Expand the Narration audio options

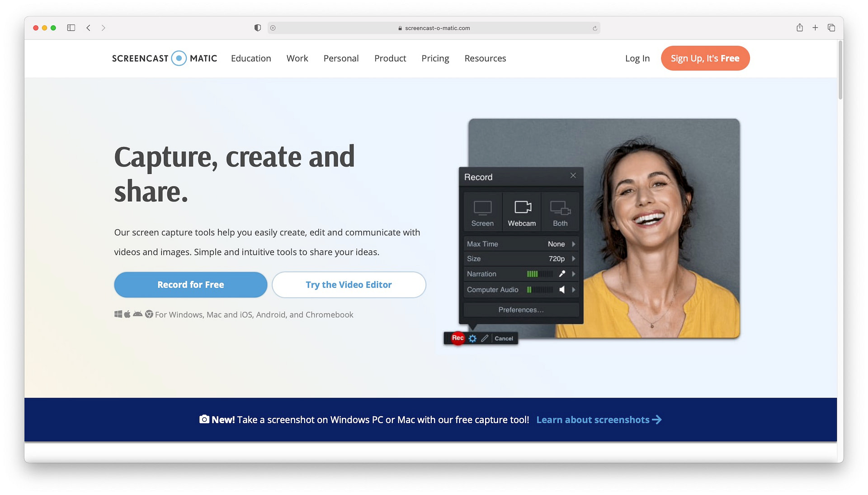point(574,274)
